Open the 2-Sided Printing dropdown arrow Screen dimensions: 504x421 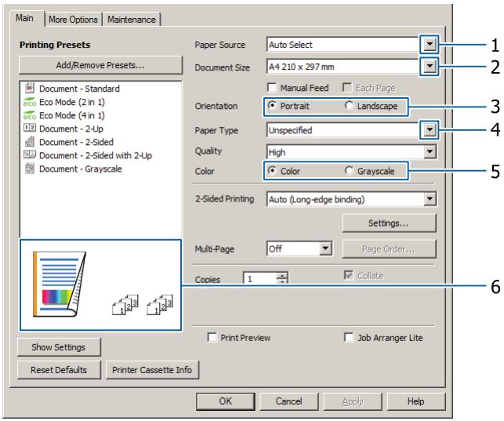point(430,199)
